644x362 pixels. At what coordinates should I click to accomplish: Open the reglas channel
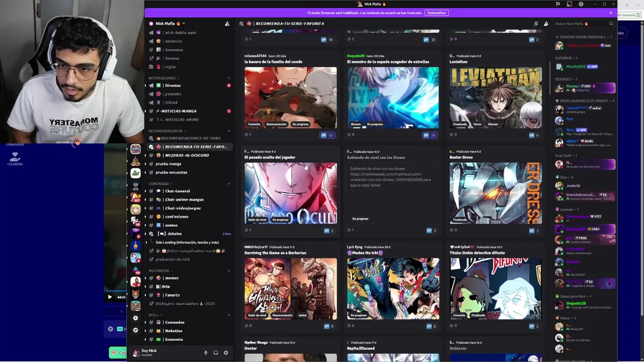click(189, 67)
